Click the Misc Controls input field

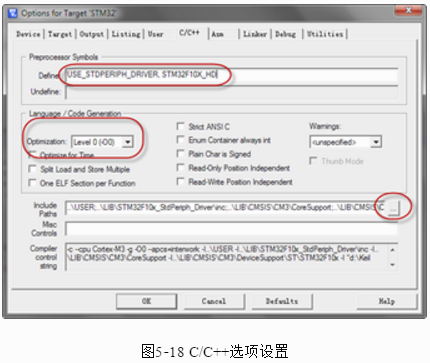232,229
